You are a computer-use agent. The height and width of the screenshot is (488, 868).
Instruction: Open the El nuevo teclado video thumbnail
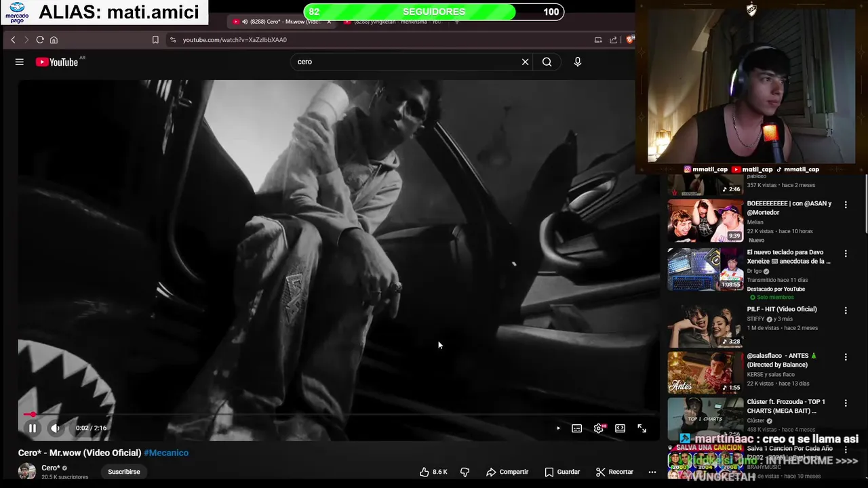[705, 269]
